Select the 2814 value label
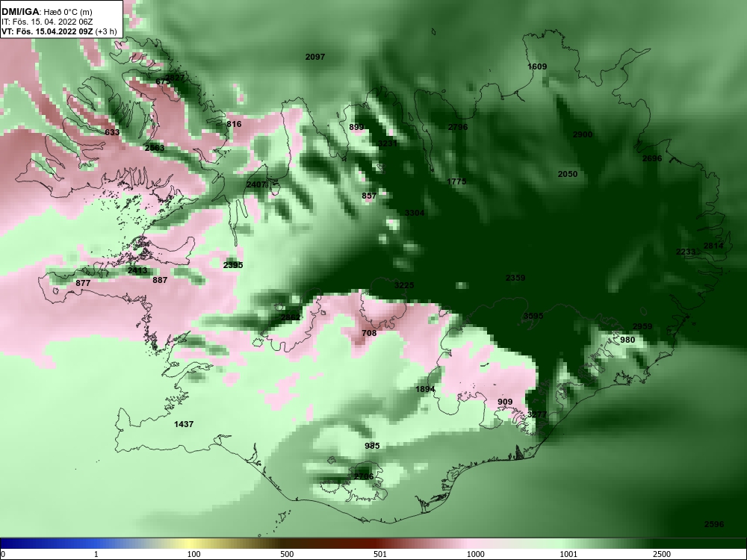Screen dimensions: 747x560 (x=713, y=245)
